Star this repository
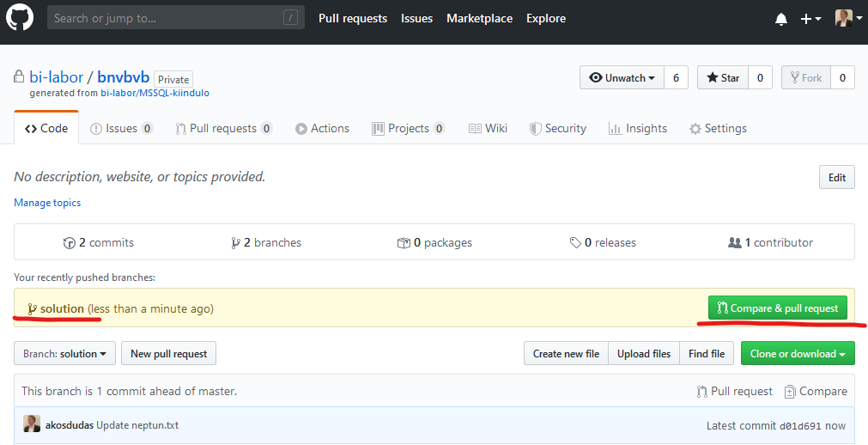The image size is (868, 445). 722,77
